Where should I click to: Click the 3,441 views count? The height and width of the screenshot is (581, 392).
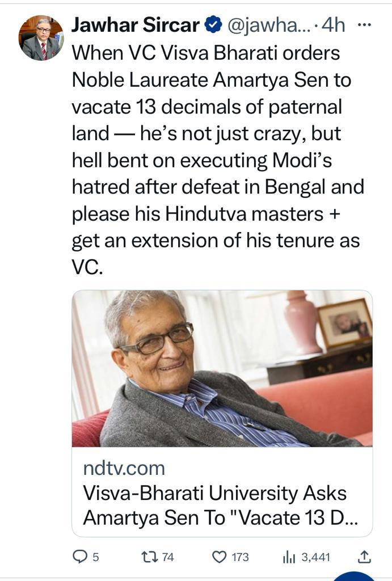coord(316,557)
